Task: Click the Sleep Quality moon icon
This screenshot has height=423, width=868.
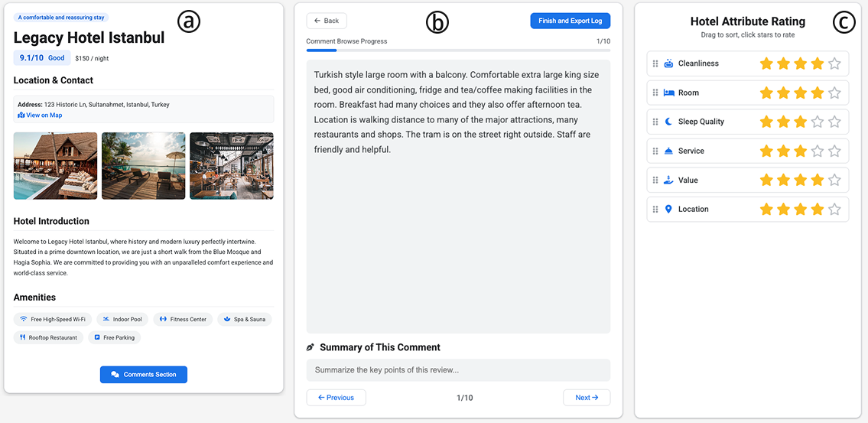Action: pos(668,122)
